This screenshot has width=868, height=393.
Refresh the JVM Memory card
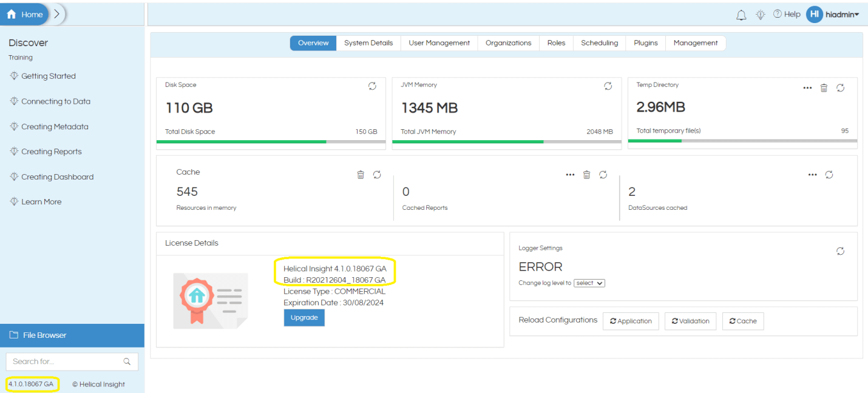[608, 86]
